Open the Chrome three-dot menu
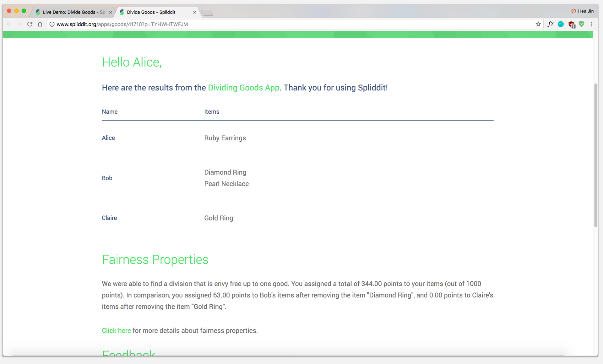603x364 pixels. click(592, 24)
